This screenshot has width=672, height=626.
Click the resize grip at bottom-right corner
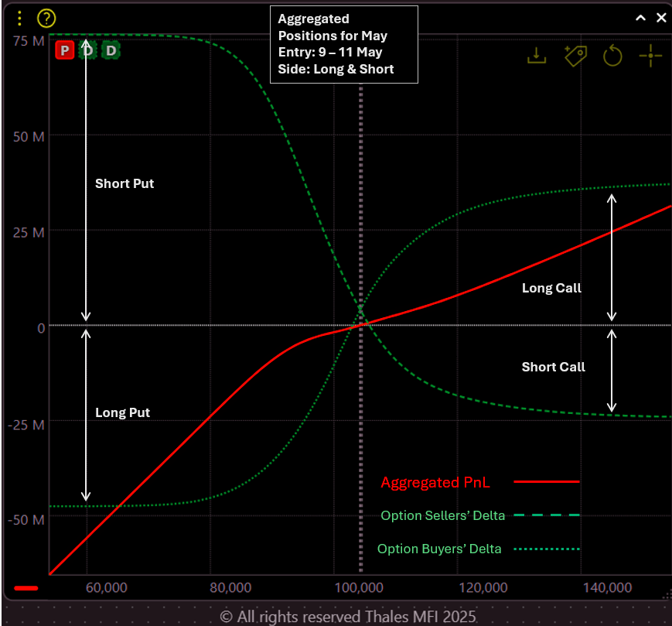click(x=667, y=594)
